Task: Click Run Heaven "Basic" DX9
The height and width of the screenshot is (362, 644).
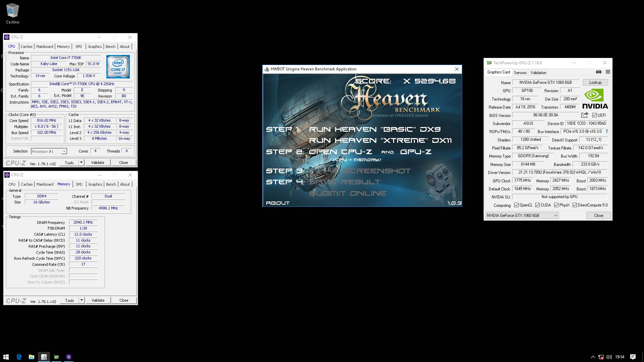Action: [375, 129]
